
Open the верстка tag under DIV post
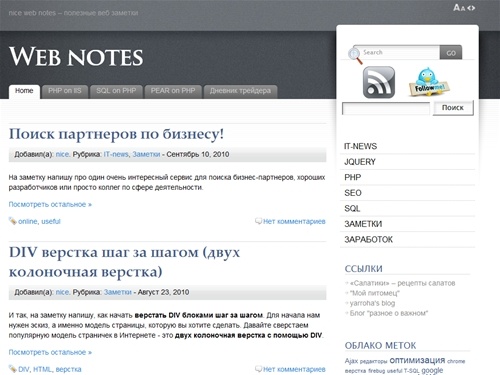[x=68, y=369]
